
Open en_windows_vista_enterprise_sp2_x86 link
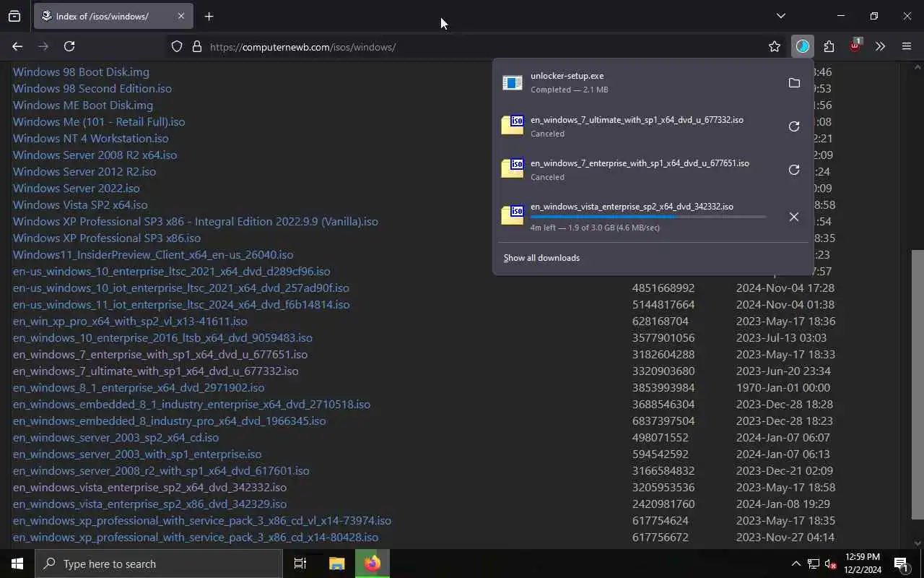click(x=149, y=504)
